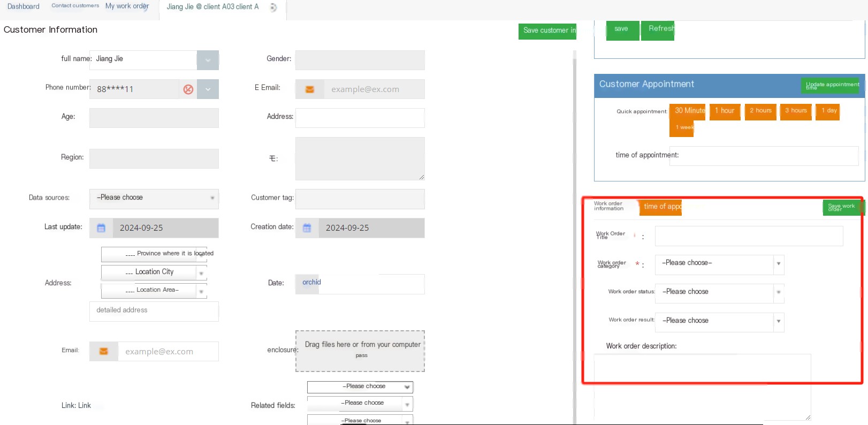Open the Work order result dropdown
The image size is (868, 425).
tap(720, 321)
